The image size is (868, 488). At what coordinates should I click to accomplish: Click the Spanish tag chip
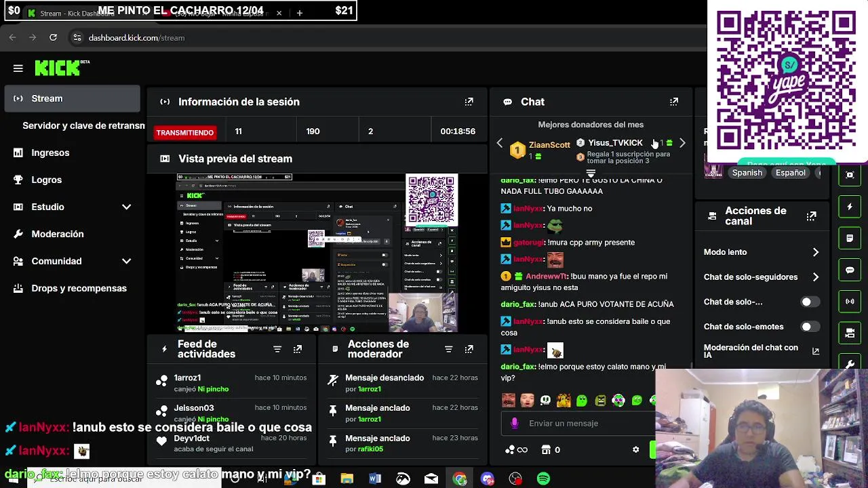pyautogui.click(x=747, y=173)
